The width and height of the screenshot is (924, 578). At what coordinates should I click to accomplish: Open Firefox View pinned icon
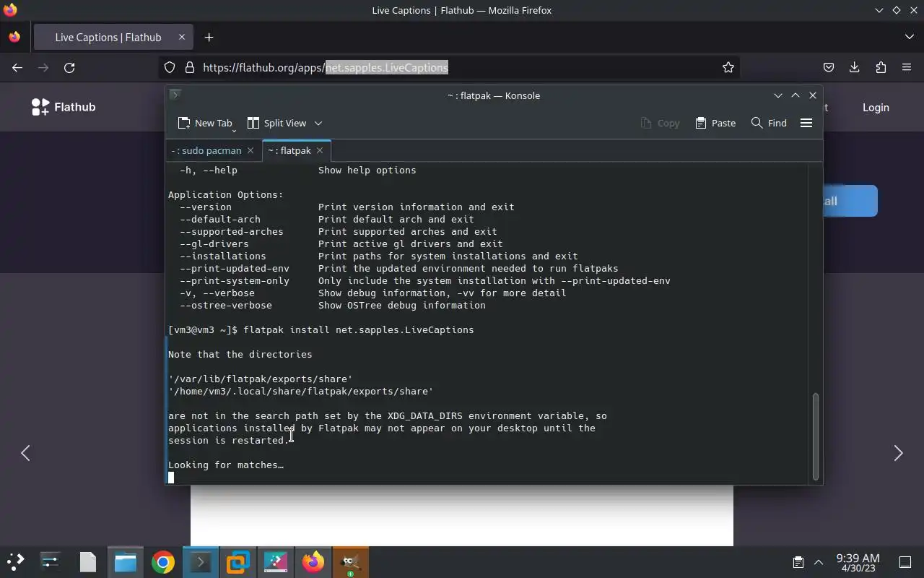tap(14, 37)
